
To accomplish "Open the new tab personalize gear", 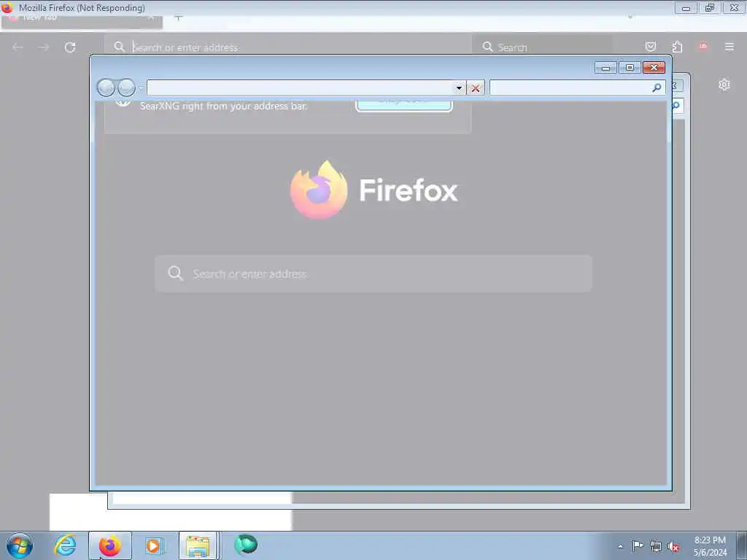I will click(724, 85).
